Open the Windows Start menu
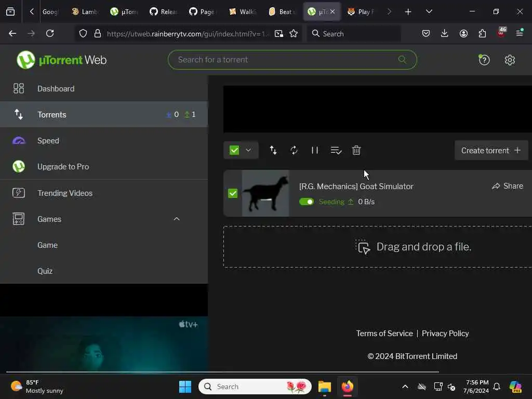The image size is (532, 399). (185, 387)
